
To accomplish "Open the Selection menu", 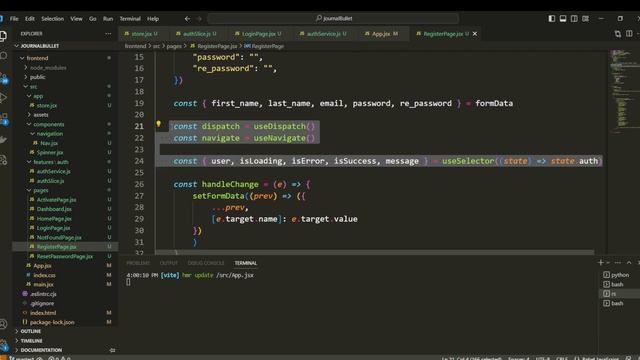I will point(53,19).
